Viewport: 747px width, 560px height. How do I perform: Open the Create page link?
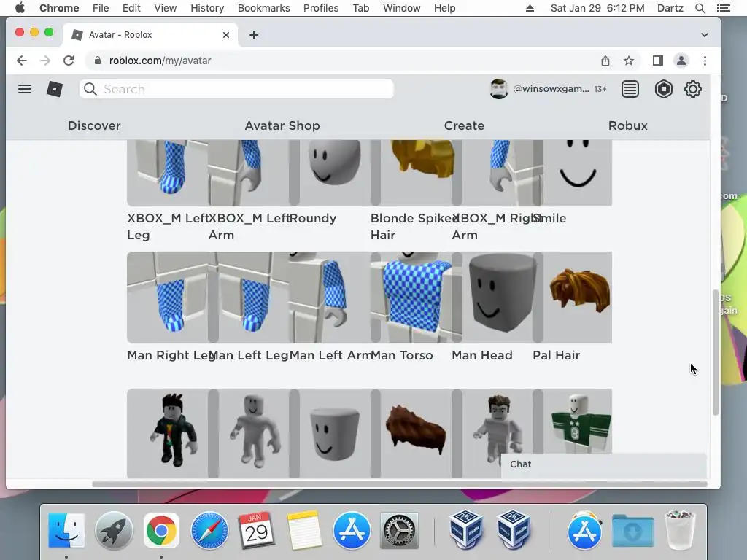pyautogui.click(x=464, y=125)
